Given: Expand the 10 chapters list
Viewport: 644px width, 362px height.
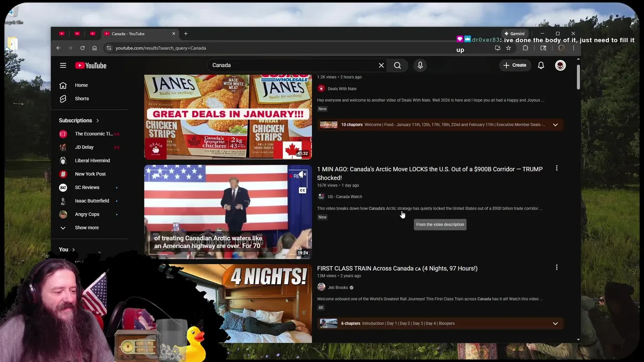Looking at the screenshot, I should coord(555,125).
